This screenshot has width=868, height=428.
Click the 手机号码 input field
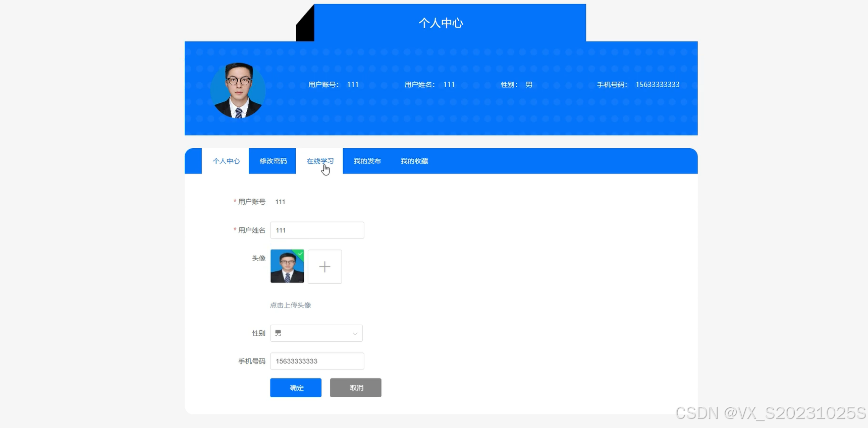tap(317, 361)
